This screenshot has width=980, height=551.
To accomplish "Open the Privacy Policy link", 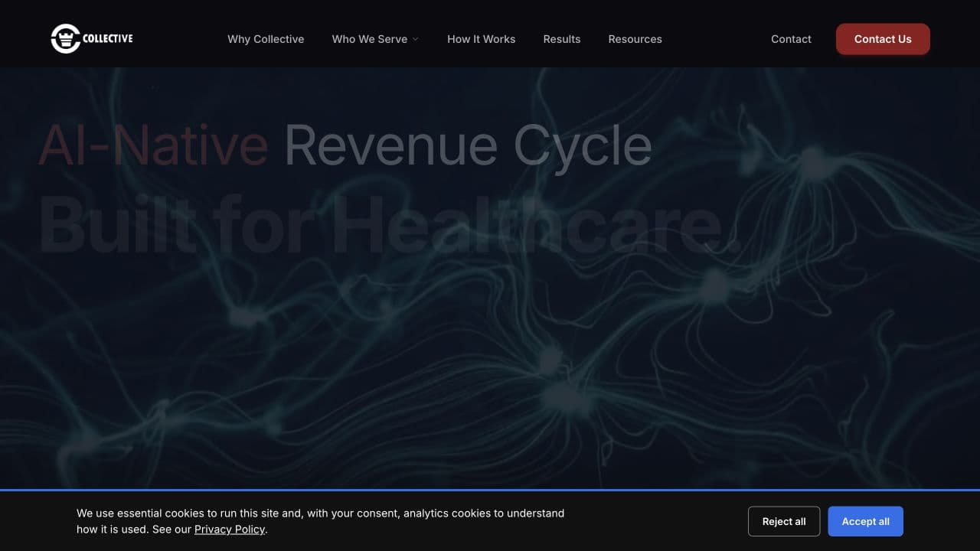I will [230, 530].
